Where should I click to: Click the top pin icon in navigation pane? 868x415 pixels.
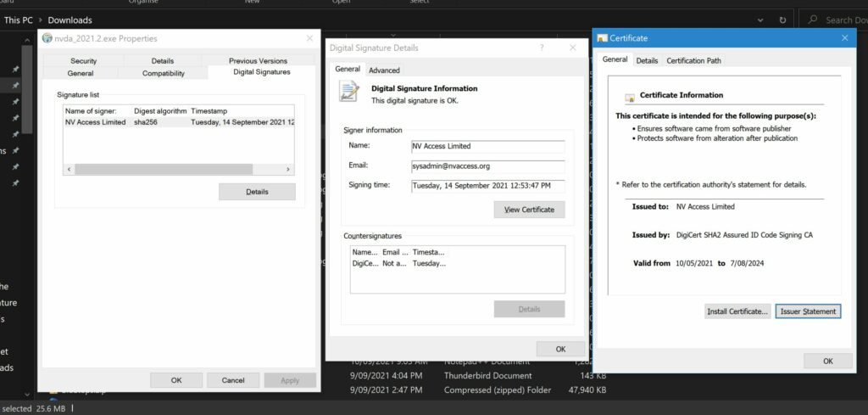point(15,70)
